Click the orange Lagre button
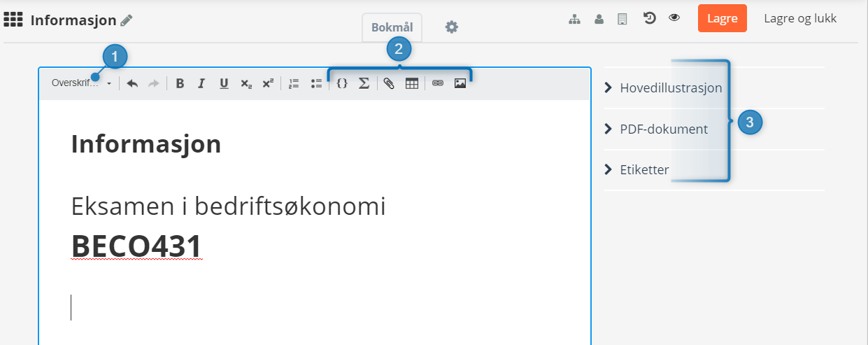The image size is (868, 345). (x=722, y=19)
